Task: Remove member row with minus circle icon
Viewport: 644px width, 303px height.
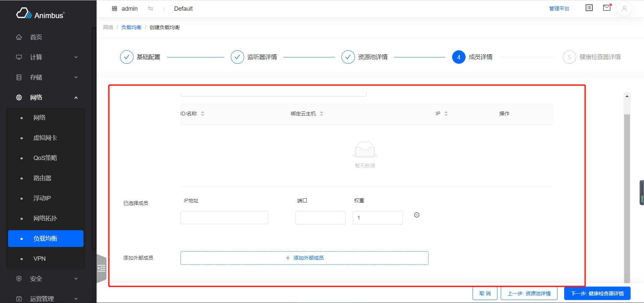Action: pos(417,215)
